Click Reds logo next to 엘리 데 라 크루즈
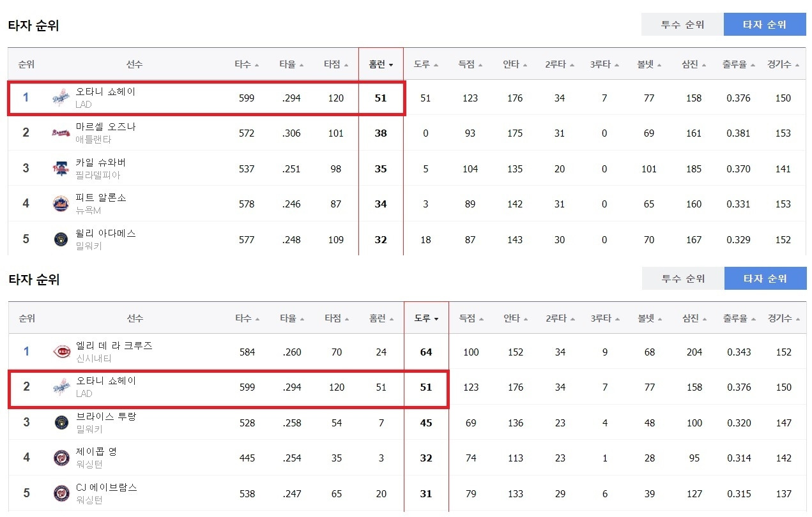 coord(61,352)
